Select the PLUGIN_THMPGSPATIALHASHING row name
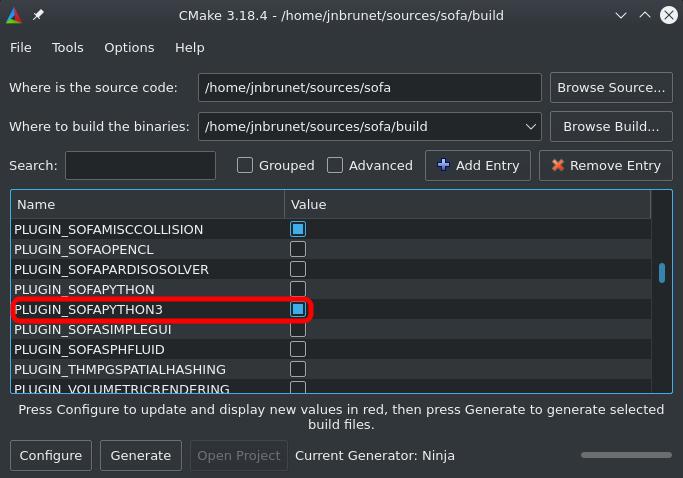 click(120, 370)
